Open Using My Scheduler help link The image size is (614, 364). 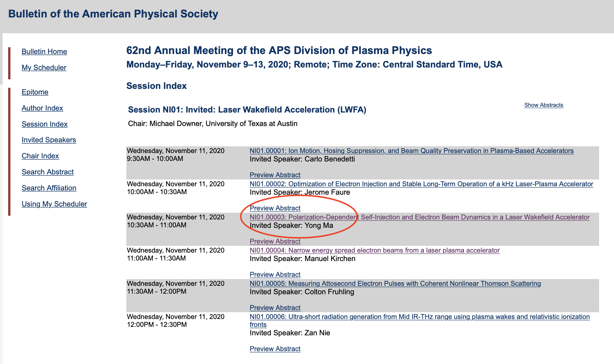pyautogui.click(x=54, y=204)
